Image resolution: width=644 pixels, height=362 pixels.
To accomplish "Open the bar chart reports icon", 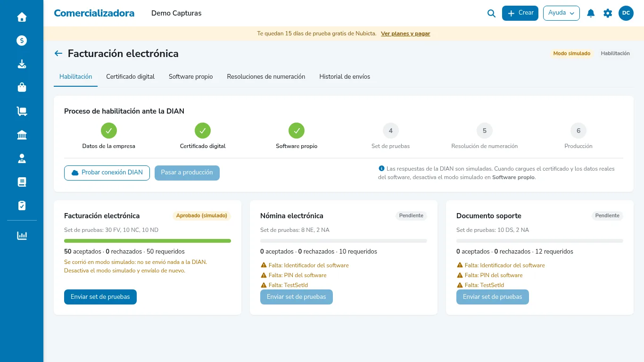I will click(22, 235).
